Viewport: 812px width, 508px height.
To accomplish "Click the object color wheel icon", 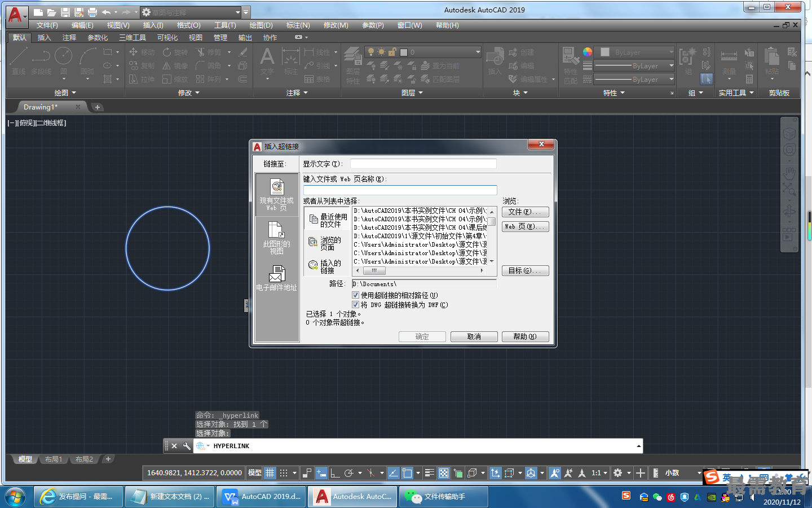I will (588, 52).
